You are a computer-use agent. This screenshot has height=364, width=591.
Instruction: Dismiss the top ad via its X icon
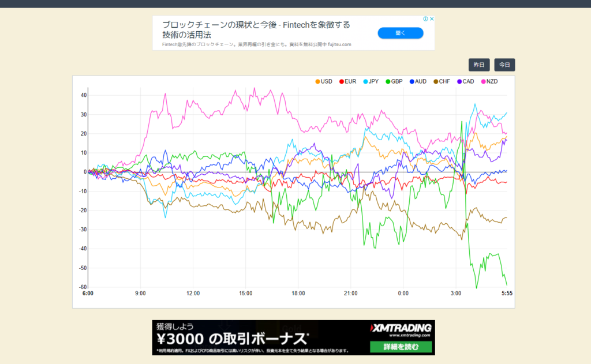(432, 19)
